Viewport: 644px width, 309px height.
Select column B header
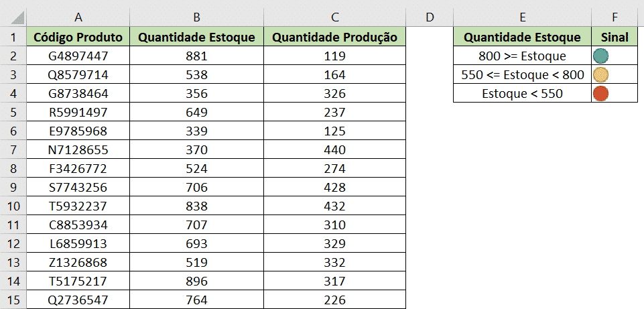coord(196,17)
